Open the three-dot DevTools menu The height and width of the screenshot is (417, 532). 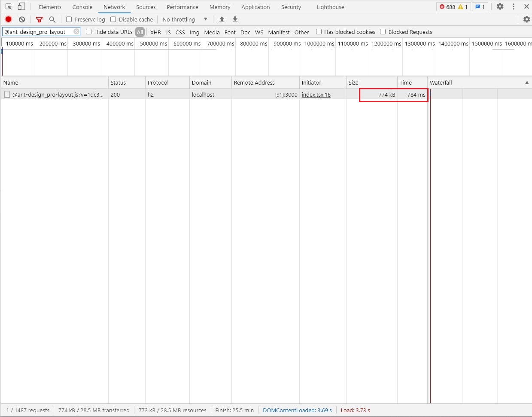click(514, 7)
